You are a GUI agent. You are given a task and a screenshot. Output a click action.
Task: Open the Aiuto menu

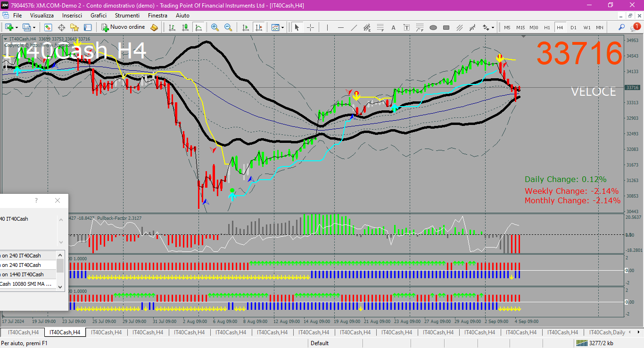(x=182, y=16)
